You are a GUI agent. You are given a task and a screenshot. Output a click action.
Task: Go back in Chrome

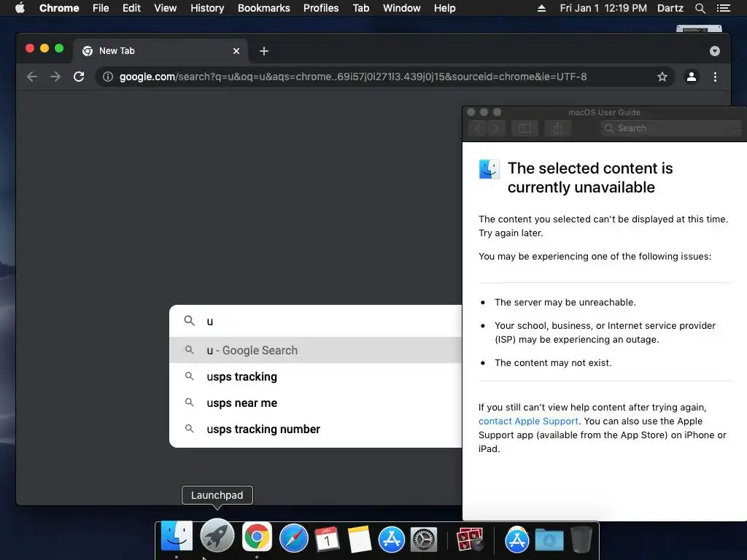32,77
